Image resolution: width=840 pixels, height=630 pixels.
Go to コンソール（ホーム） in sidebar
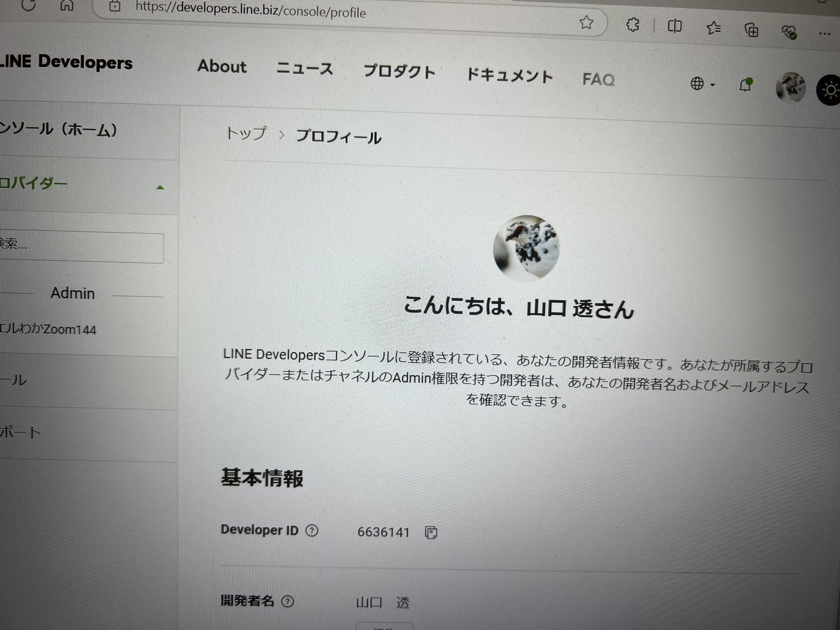point(59,129)
